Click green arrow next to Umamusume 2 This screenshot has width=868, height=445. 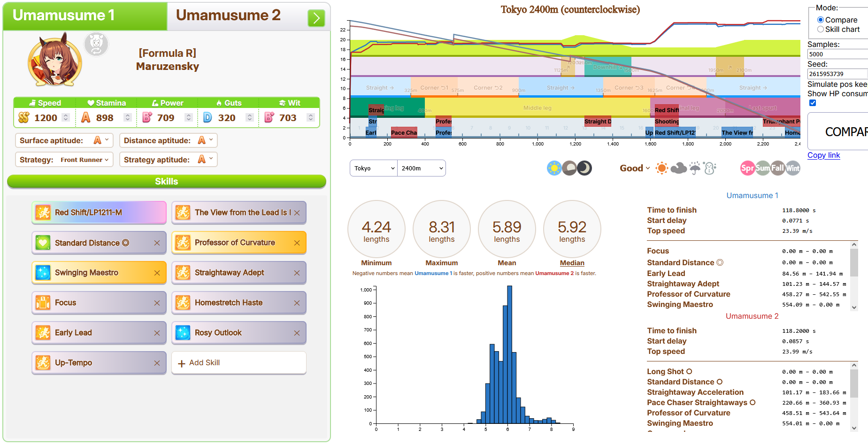(316, 18)
